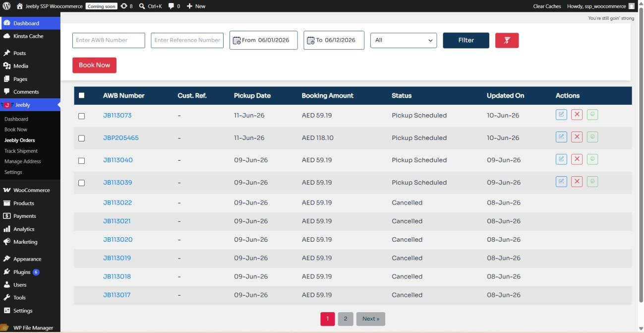This screenshot has height=333, width=644.
Task: Open Track Shipment submenu
Action: (x=21, y=151)
